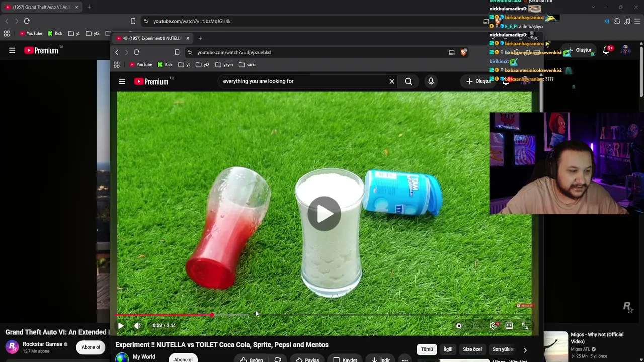Screen dimensions: 644x362
Task: Bookmark the page in the back window
Action: [x=133, y=21]
